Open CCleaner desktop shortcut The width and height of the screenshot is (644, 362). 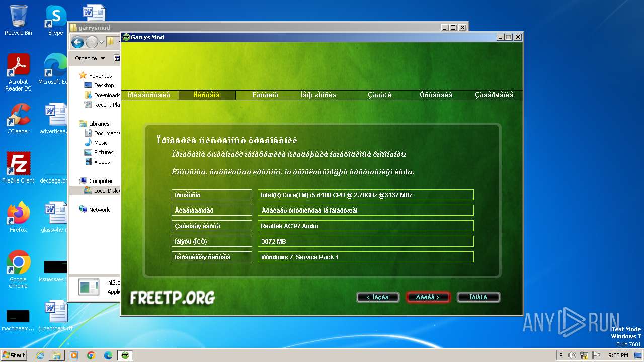pyautogui.click(x=18, y=119)
